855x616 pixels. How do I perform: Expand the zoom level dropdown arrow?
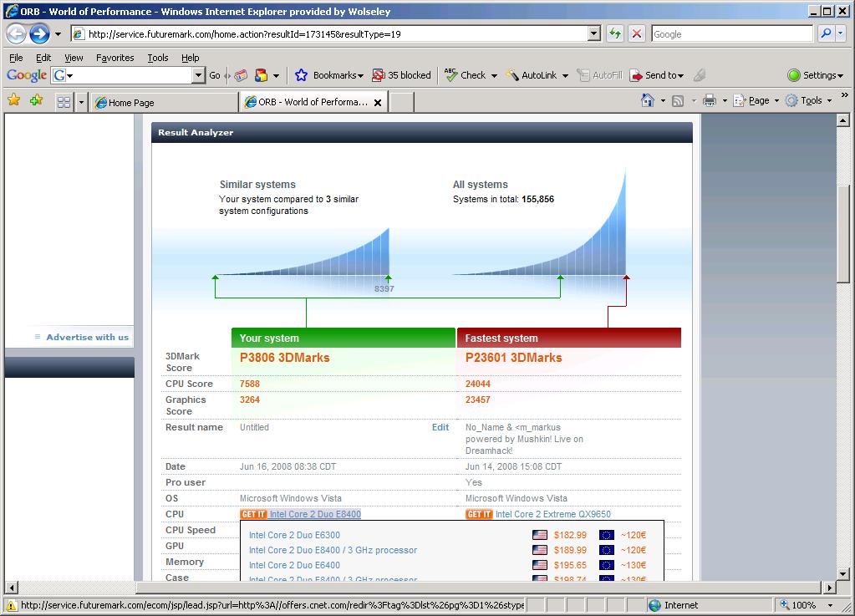(x=830, y=605)
